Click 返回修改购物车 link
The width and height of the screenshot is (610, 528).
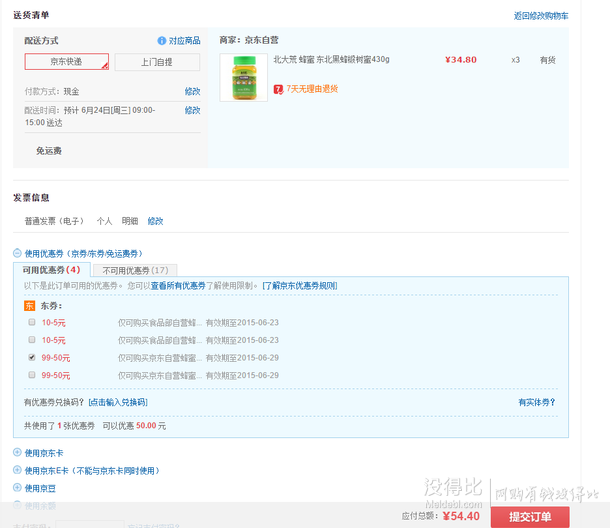[541, 16]
